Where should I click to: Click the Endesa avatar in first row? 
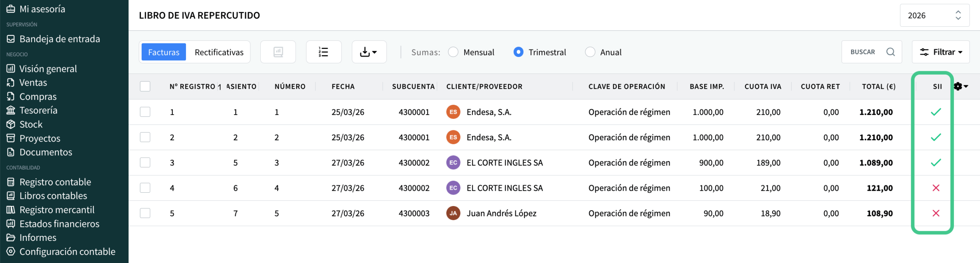453,112
